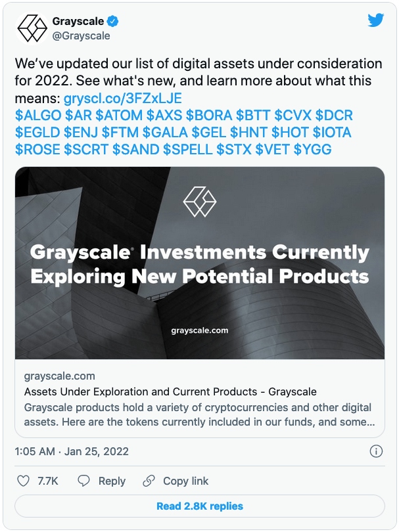
Task: Click the chain link copy icon
Action: pos(149,481)
